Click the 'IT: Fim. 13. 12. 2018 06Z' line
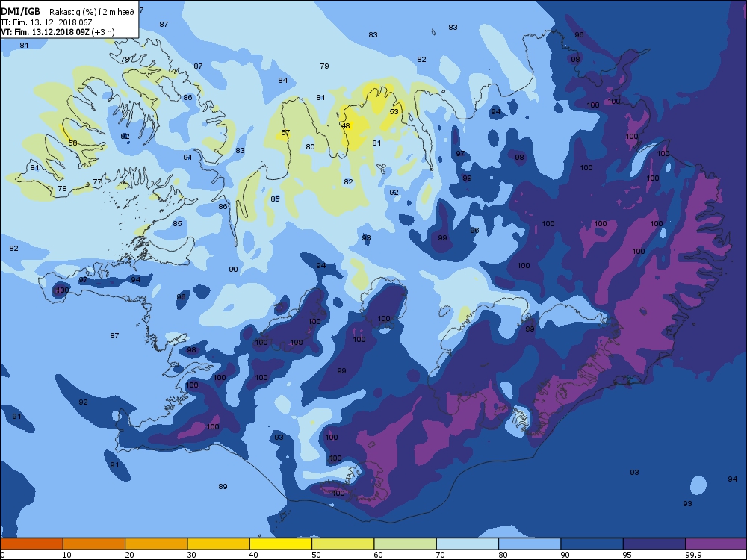The width and height of the screenshot is (747, 560). click(x=46, y=22)
